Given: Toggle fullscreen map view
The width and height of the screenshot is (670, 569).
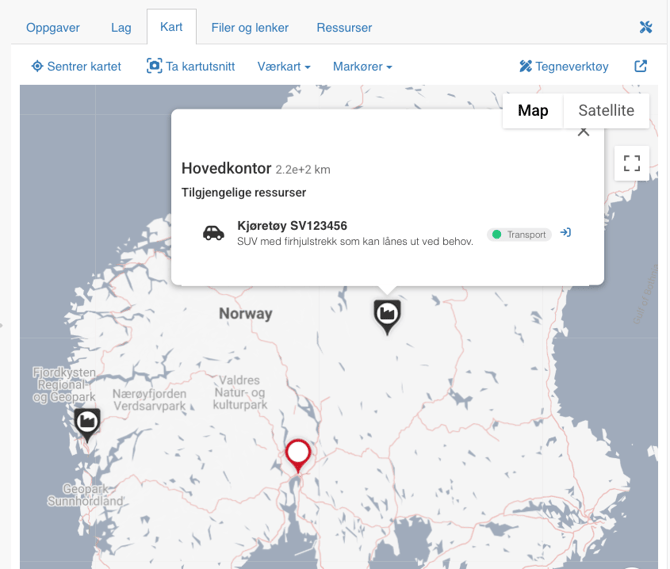Looking at the screenshot, I should coord(632,163).
